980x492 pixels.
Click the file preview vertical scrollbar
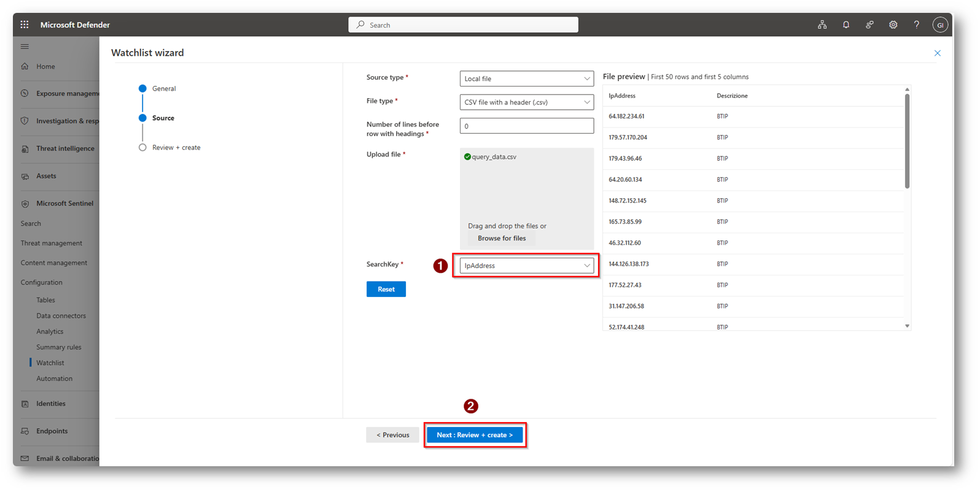[x=907, y=141]
